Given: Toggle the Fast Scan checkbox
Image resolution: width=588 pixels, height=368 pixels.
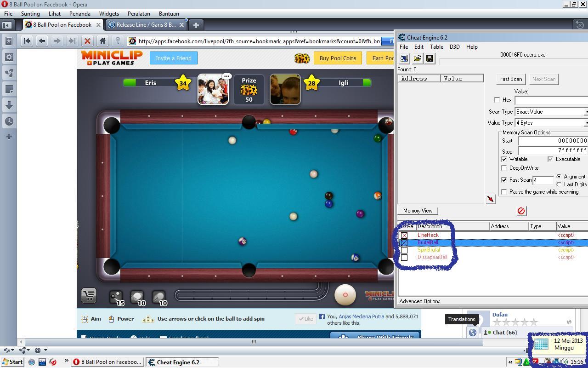Looking at the screenshot, I should pos(504,180).
